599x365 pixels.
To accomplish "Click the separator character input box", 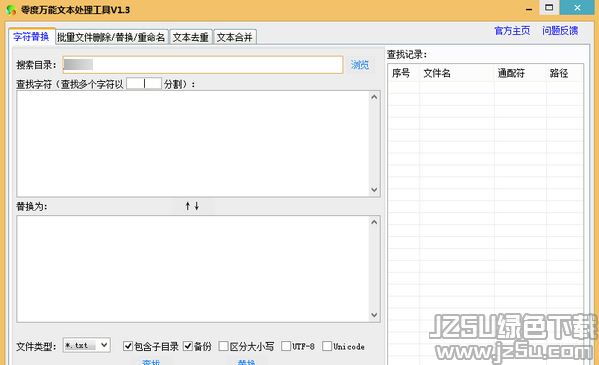I will (144, 84).
